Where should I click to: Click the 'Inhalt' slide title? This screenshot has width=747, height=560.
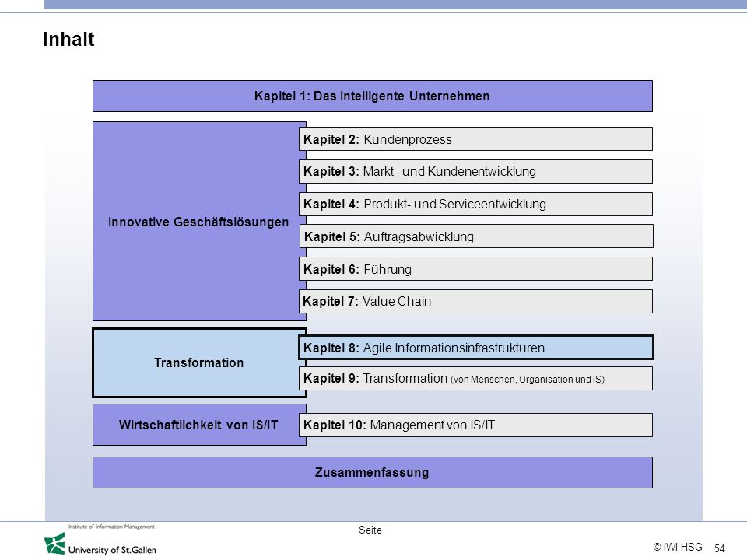point(68,39)
